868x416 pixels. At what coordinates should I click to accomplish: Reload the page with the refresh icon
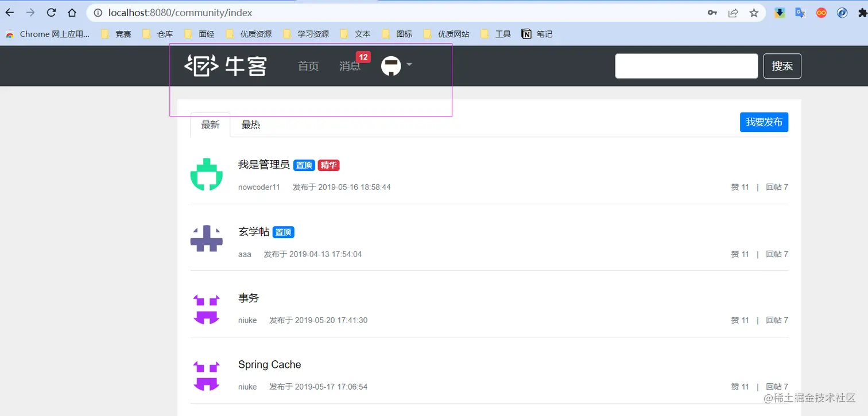tap(51, 13)
